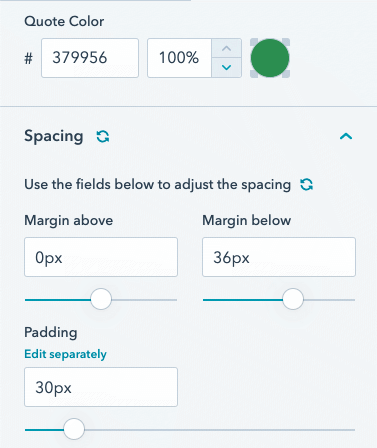377x448 pixels.
Task: Click the Margin below slider handle
Action: [293, 299]
